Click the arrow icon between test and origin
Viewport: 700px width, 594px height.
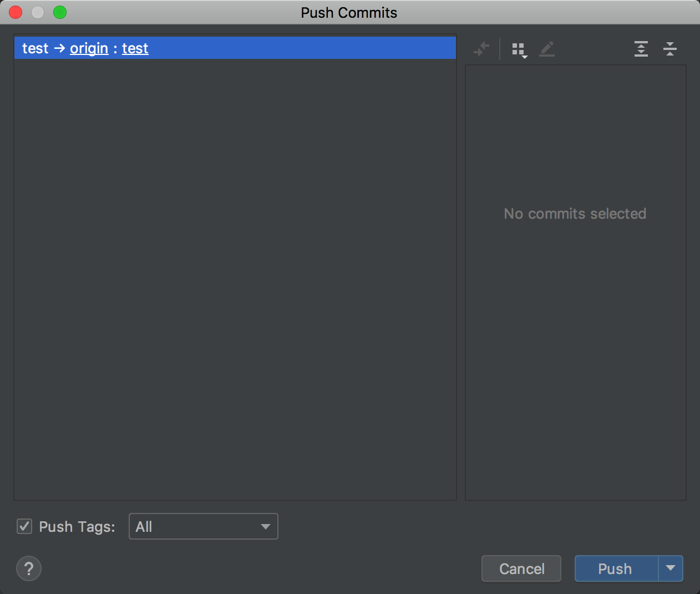(x=59, y=48)
